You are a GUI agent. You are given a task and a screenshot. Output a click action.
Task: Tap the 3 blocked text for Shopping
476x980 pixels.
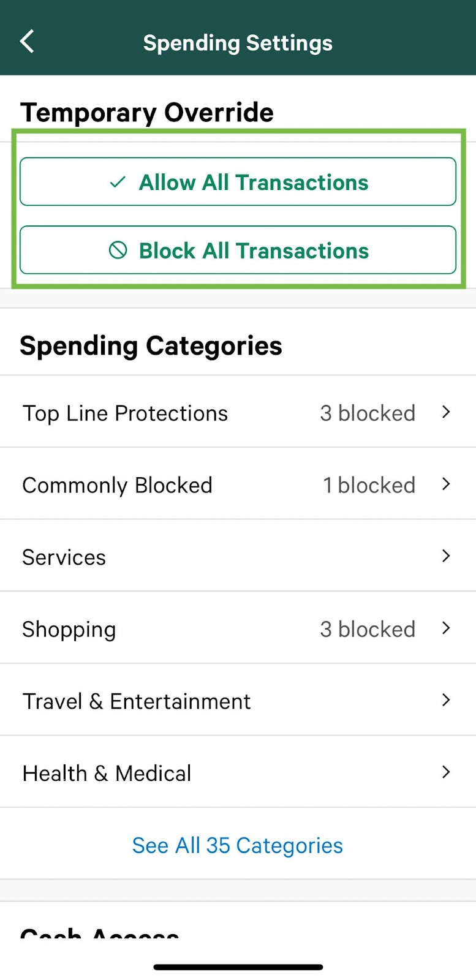pos(368,630)
